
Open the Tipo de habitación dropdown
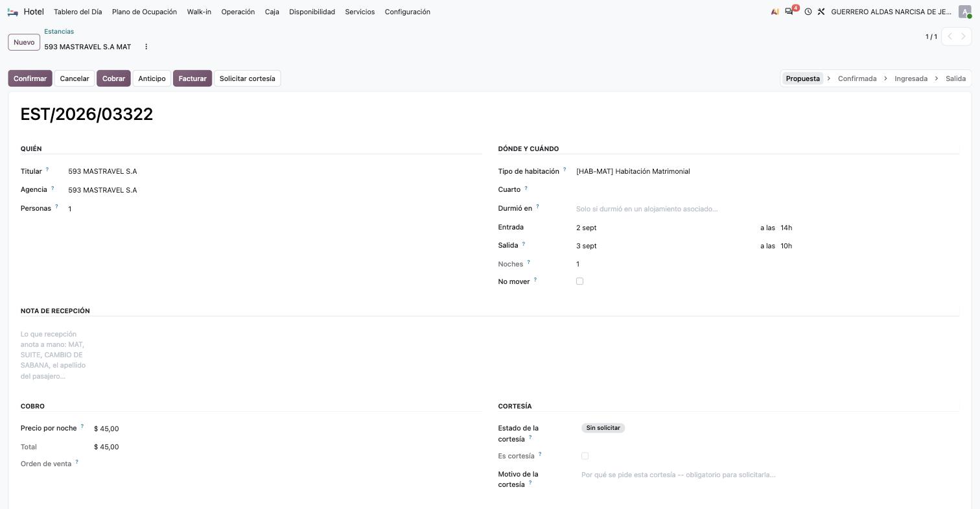pos(767,172)
